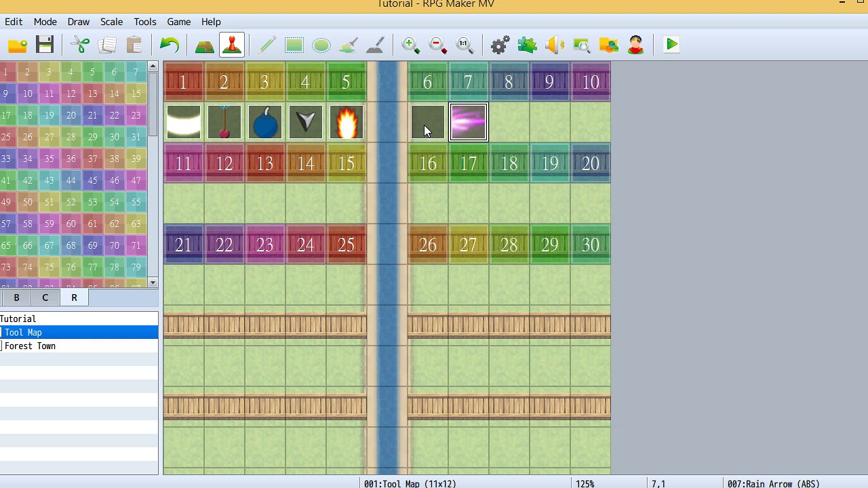Undo the last action with the green arrow

coord(170,45)
